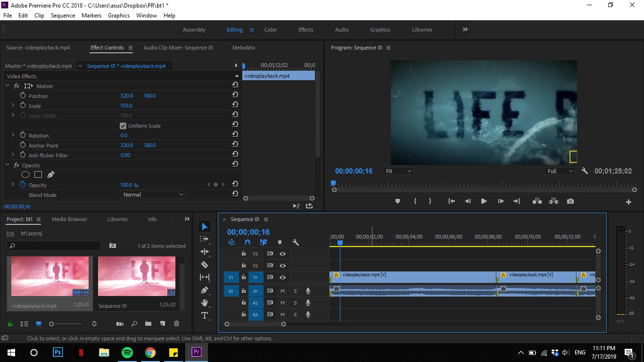
Task: Switch to the Color workspace tab
Action: 271,30
